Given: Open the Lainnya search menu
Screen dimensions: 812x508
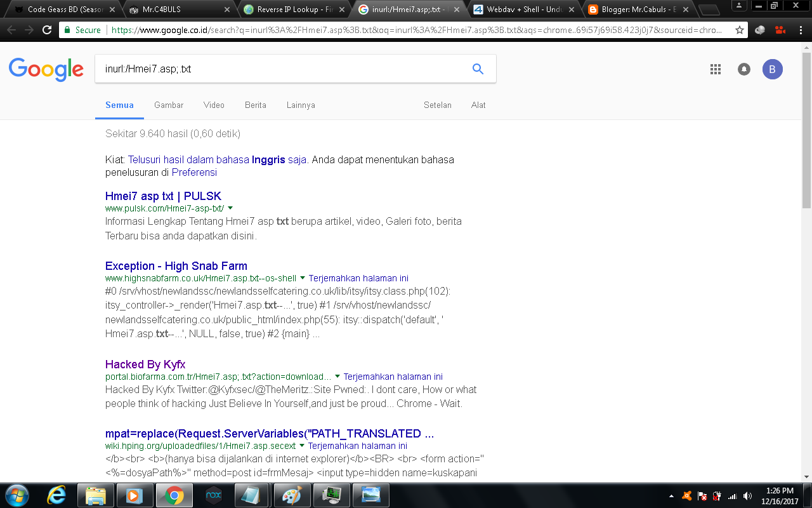Looking at the screenshot, I should [x=301, y=105].
